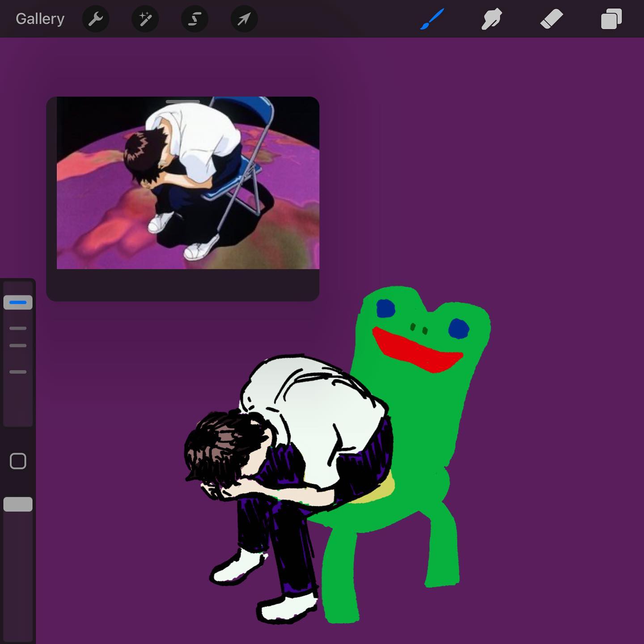This screenshot has height=644, width=644.
Task: Activate the Transform arrow tool
Action: pyautogui.click(x=244, y=19)
